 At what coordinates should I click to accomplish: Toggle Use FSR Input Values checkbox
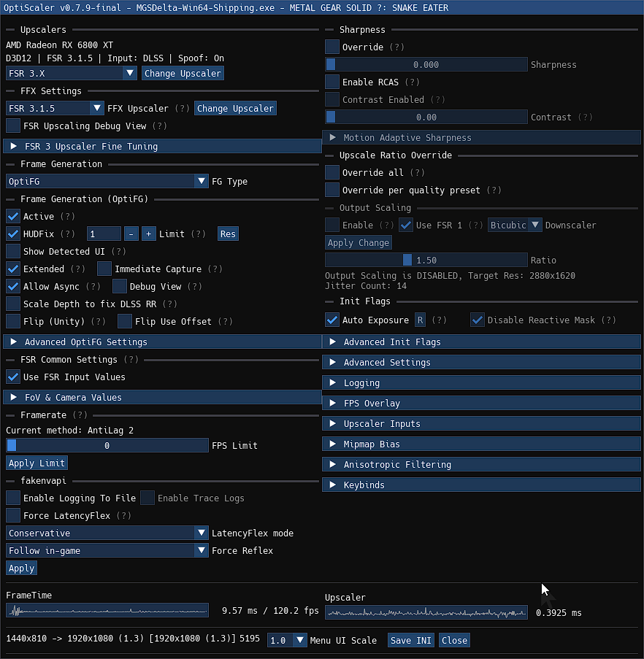click(x=13, y=377)
